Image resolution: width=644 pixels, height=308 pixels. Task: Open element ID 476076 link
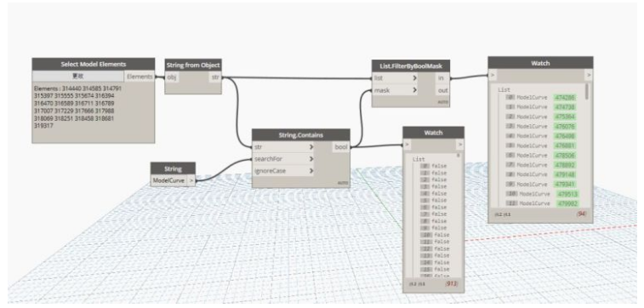565,127
